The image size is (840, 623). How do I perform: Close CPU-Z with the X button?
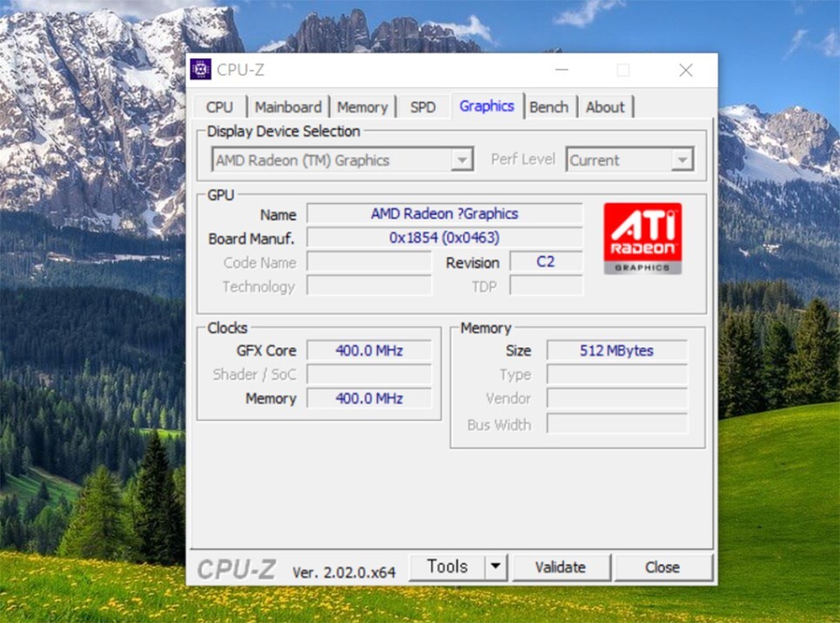click(686, 70)
